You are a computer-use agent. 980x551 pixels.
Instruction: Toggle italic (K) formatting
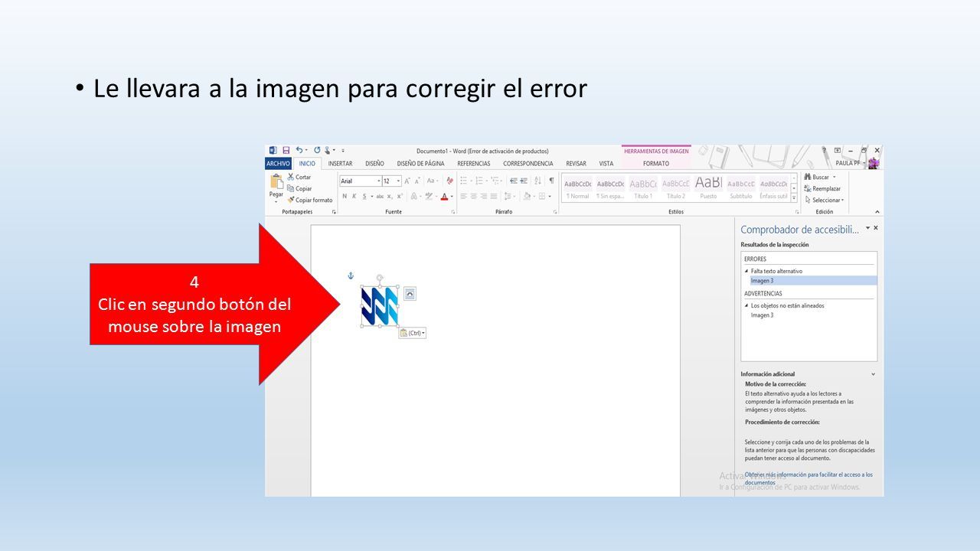pyautogui.click(x=354, y=197)
